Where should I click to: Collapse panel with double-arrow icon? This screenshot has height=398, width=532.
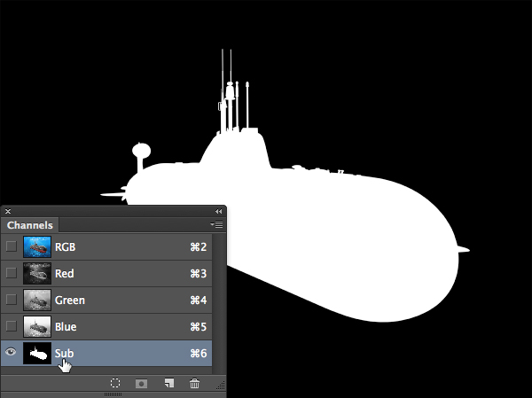(218, 211)
